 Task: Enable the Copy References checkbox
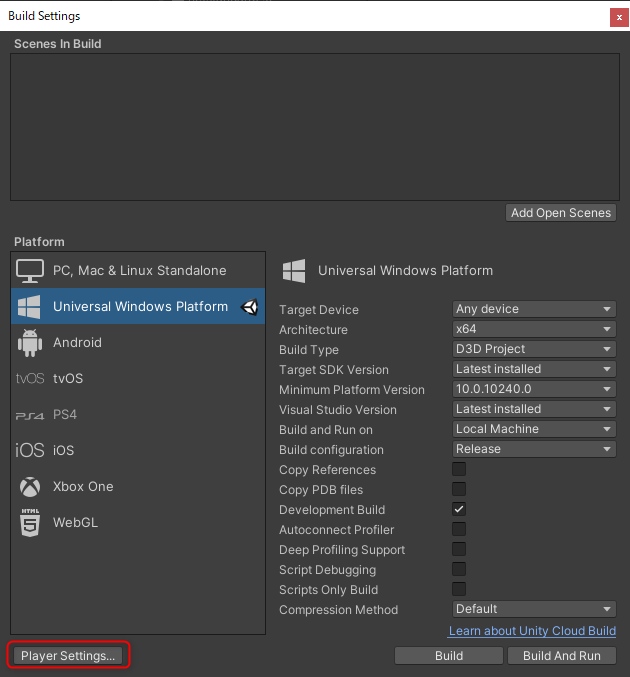(459, 469)
